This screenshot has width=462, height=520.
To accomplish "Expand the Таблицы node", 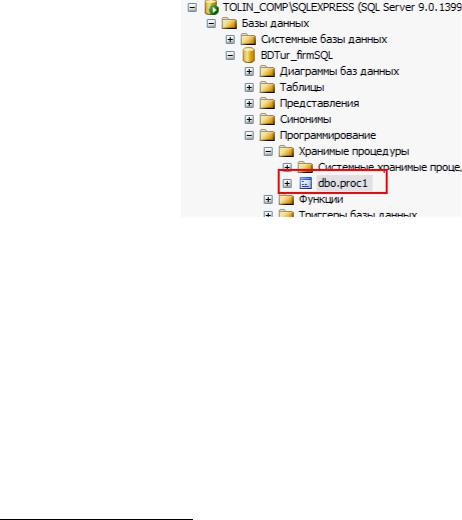I will [x=249, y=88].
